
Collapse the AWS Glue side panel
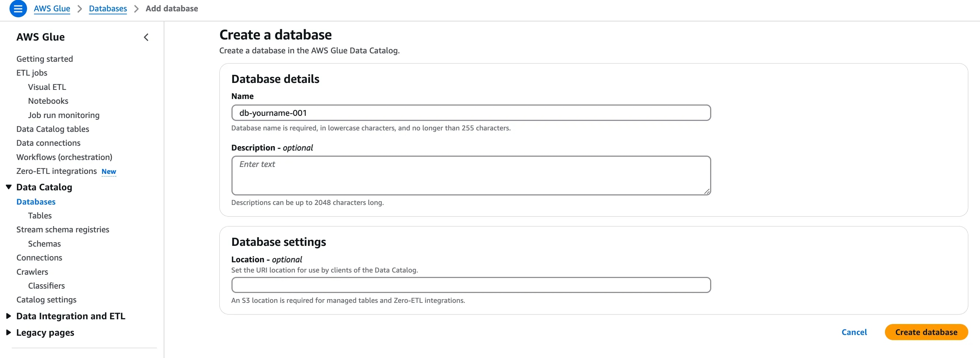point(146,37)
